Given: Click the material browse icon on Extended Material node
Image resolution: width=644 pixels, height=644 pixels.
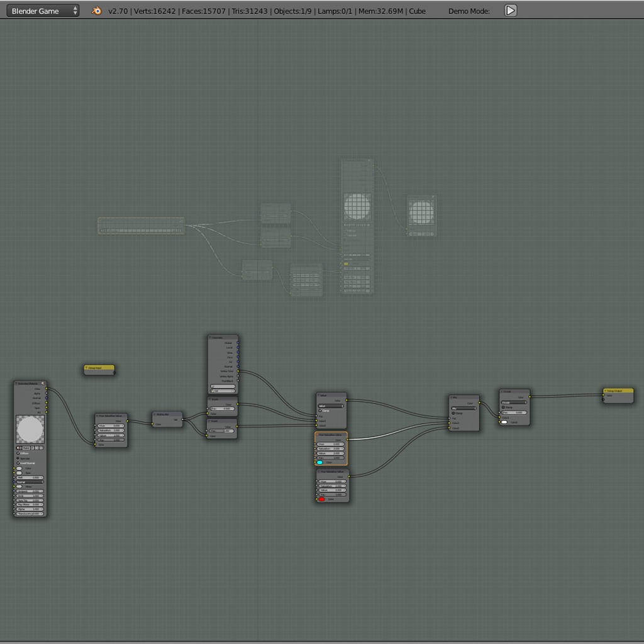Looking at the screenshot, I should [18, 448].
